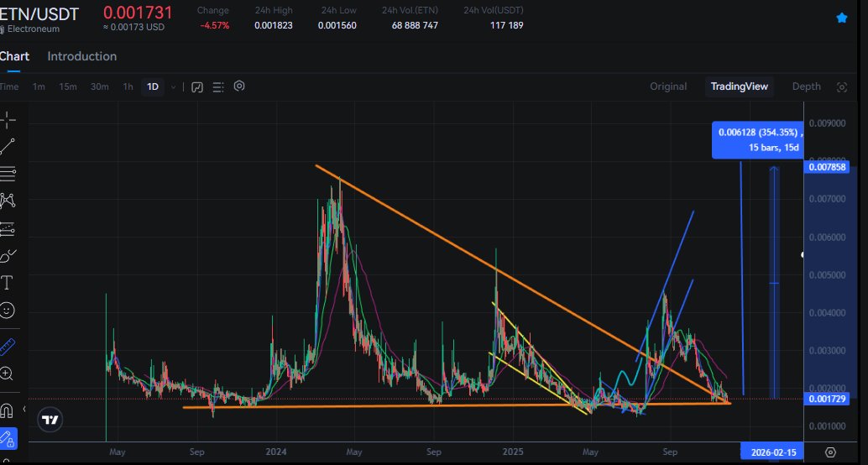Click the 24h Low value 0.001560

[337, 25]
